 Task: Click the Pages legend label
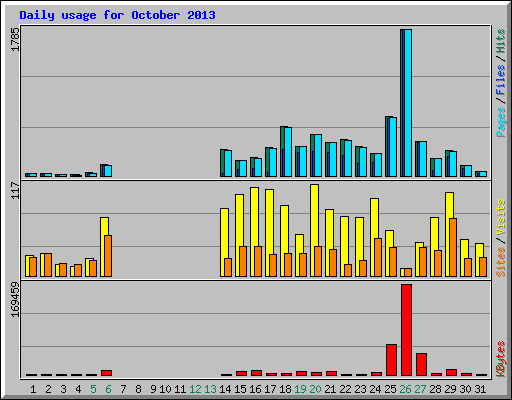(501, 122)
